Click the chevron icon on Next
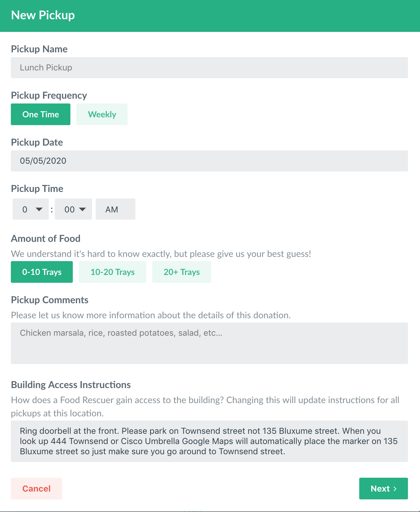 (x=395, y=489)
